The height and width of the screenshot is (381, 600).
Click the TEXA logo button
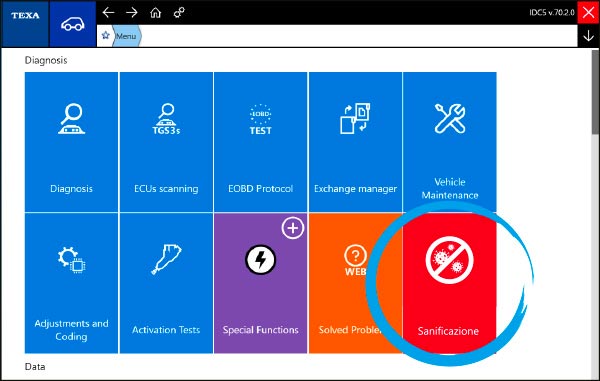coord(25,24)
